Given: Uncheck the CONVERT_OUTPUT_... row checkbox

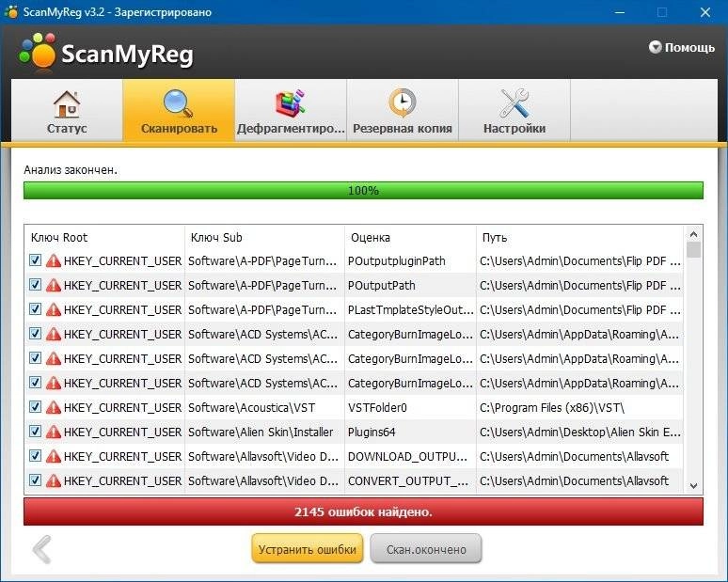Looking at the screenshot, I should [36, 480].
